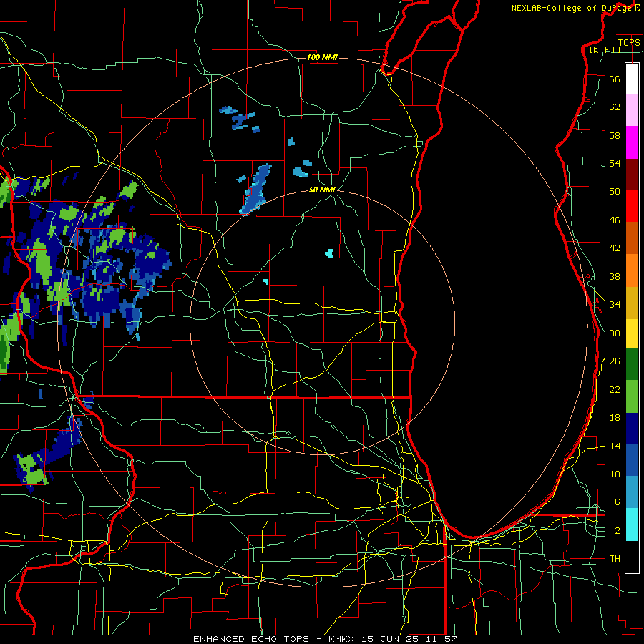The height and width of the screenshot is (644, 644).
Task: Select the dark green legend swatch
Action: tap(632, 364)
